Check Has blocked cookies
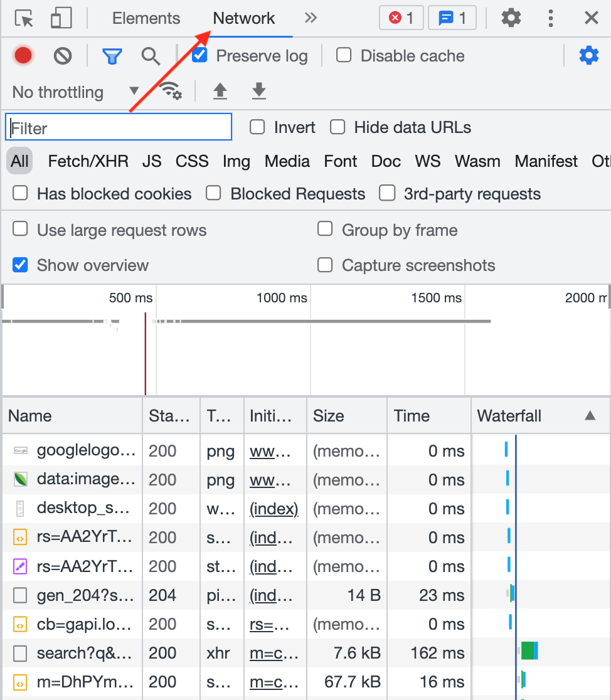Image resolution: width=611 pixels, height=700 pixels. pyautogui.click(x=20, y=193)
